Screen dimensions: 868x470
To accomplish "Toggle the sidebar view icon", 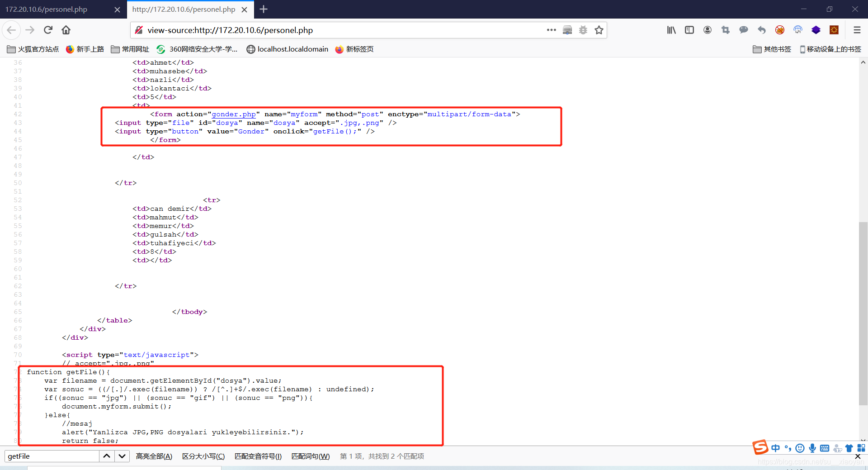I will 689,30.
